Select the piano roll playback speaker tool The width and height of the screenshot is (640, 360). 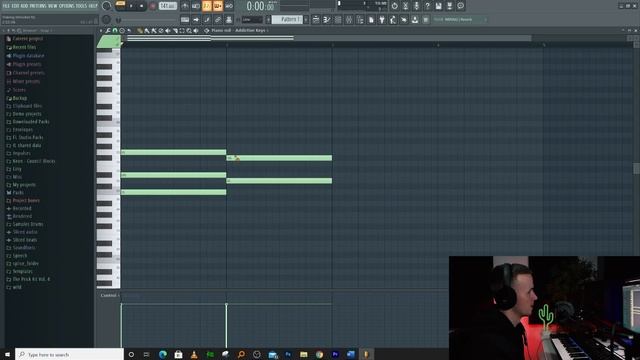coord(196,31)
